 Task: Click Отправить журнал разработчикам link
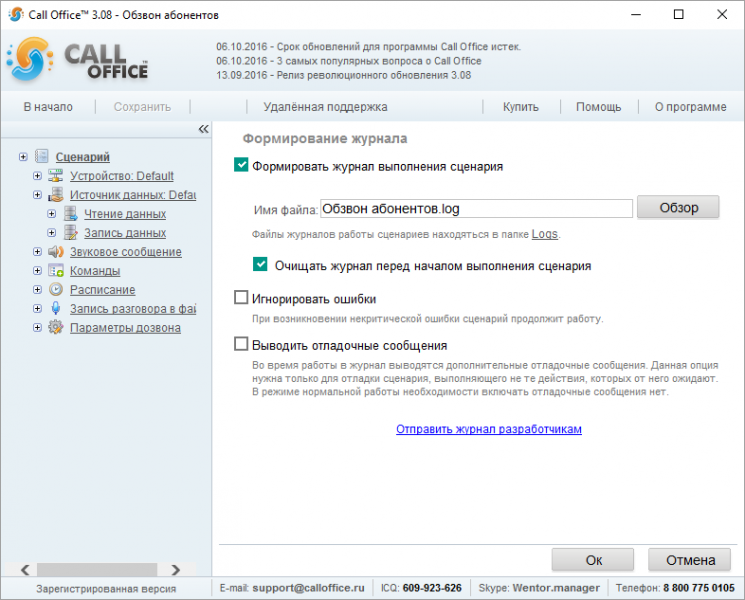[x=488, y=429]
